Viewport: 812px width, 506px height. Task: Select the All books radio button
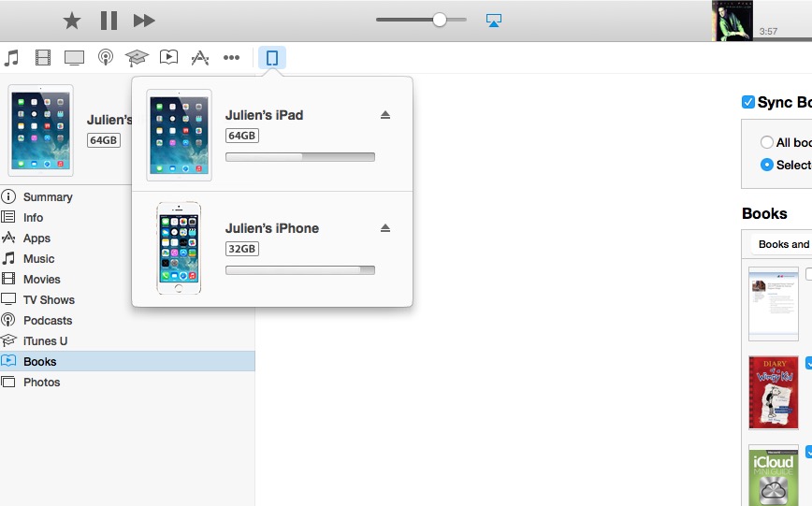(766, 142)
